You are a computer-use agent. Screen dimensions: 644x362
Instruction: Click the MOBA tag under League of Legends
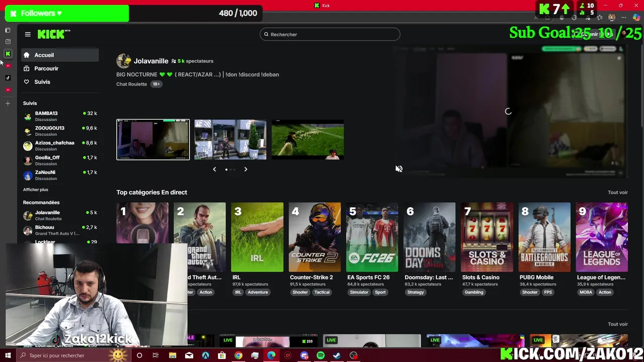tap(586, 292)
